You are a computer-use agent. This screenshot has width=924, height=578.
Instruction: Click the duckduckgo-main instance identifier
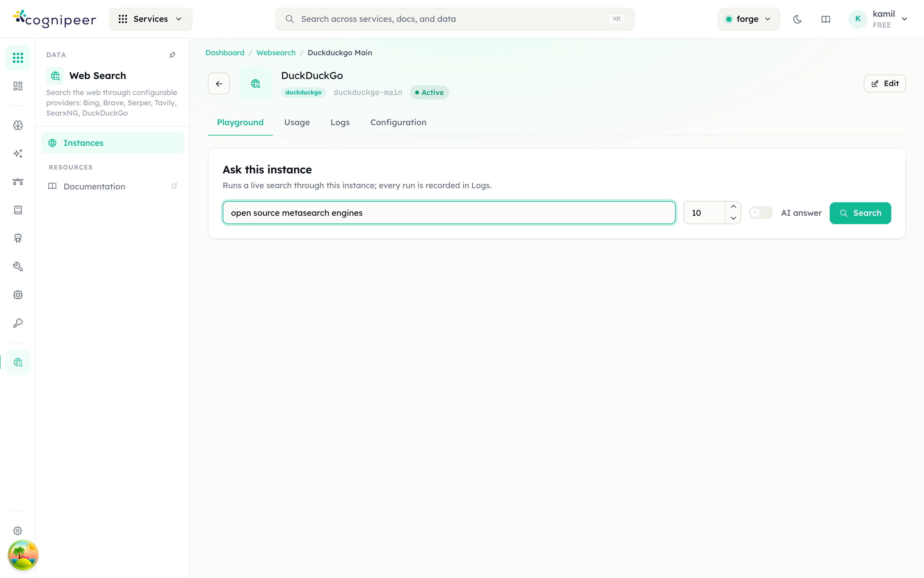point(368,92)
